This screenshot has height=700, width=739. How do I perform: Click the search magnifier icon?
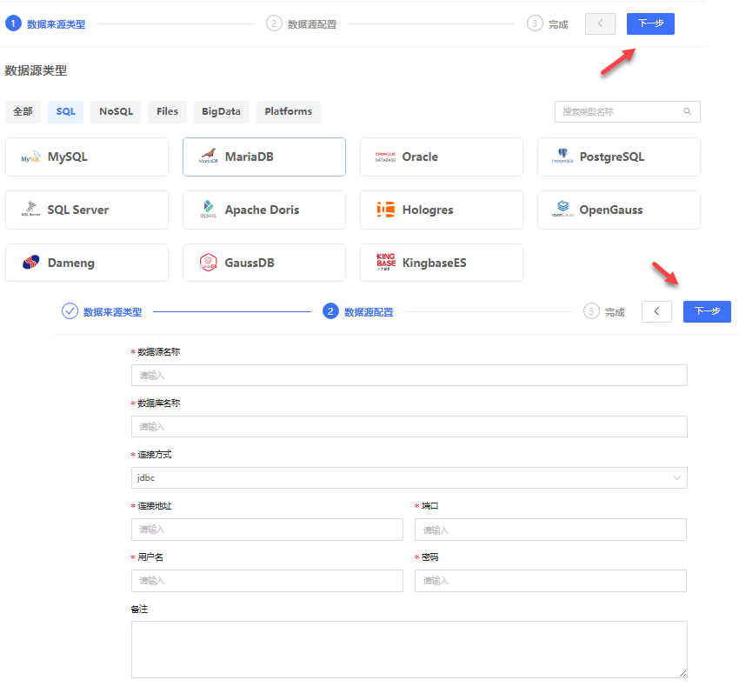687,111
